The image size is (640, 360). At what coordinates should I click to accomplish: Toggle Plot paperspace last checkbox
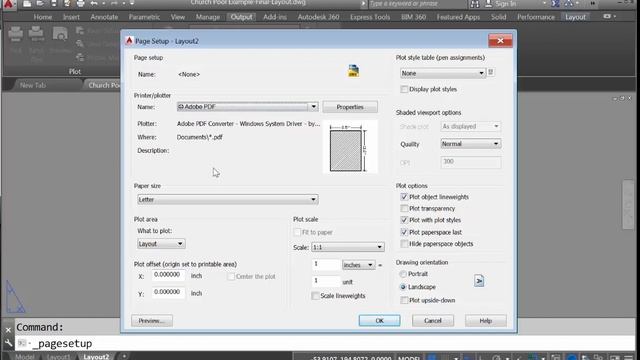point(404,232)
